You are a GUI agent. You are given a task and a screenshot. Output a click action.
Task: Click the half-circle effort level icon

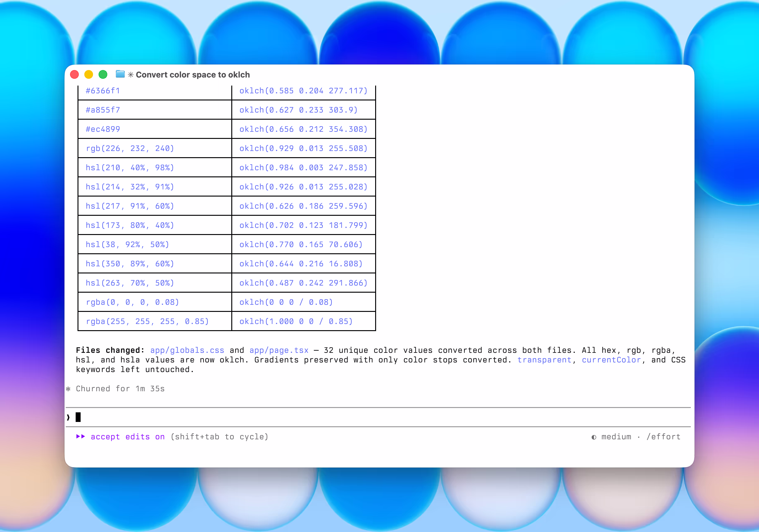pos(594,437)
